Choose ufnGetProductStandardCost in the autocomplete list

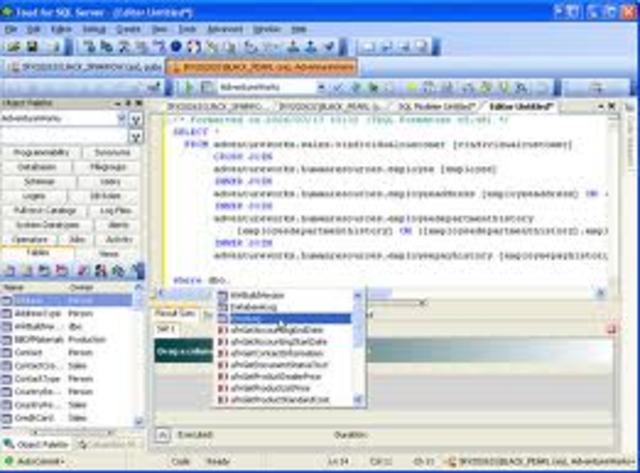click(x=283, y=400)
